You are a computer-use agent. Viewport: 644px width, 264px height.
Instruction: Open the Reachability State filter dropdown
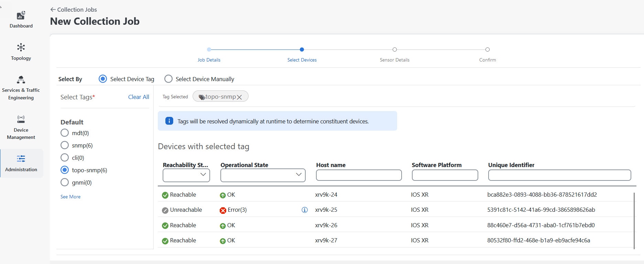point(186,175)
